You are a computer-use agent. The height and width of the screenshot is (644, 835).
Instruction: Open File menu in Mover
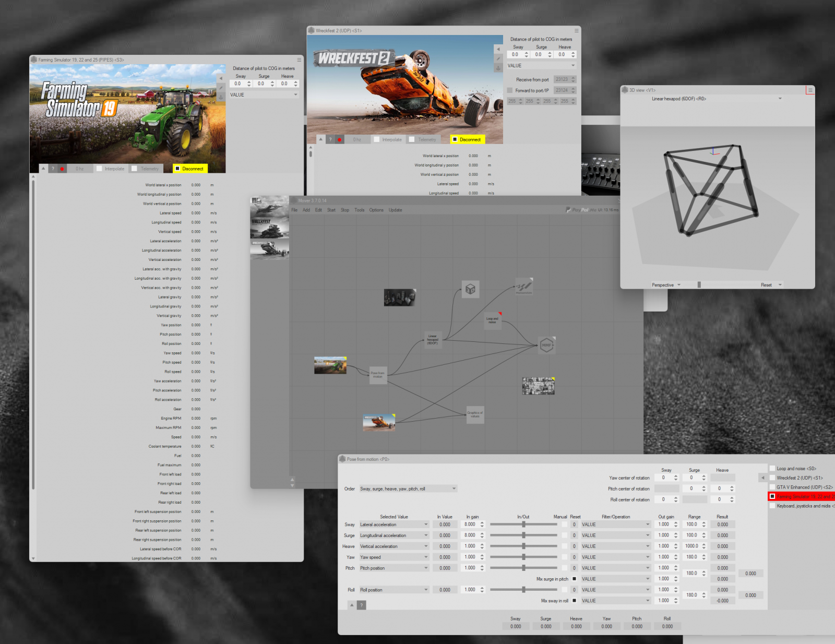(294, 210)
